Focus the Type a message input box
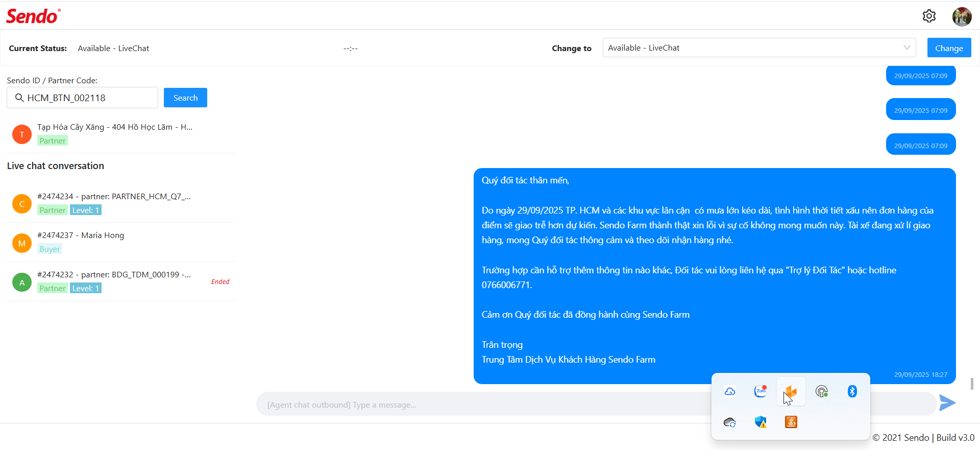 tap(596, 405)
